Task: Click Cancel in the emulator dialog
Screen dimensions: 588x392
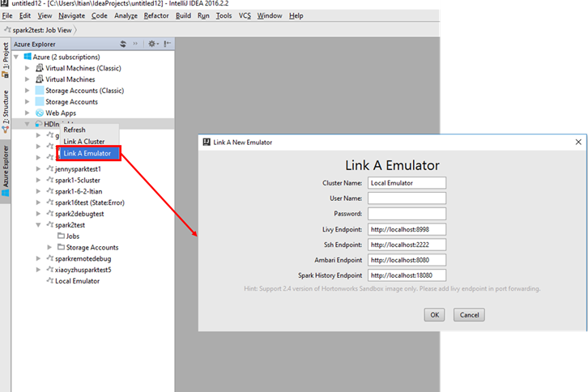Action: click(x=469, y=315)
